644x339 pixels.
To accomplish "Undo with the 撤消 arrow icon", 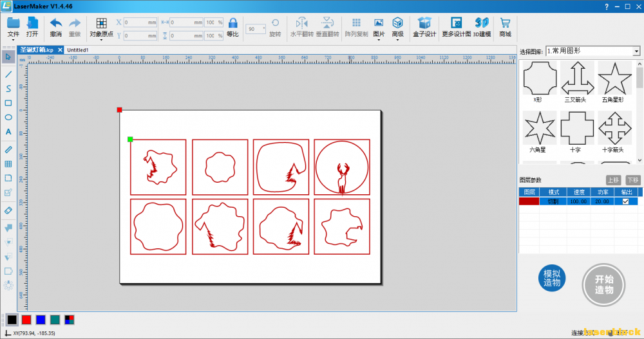I will (56, 23).
